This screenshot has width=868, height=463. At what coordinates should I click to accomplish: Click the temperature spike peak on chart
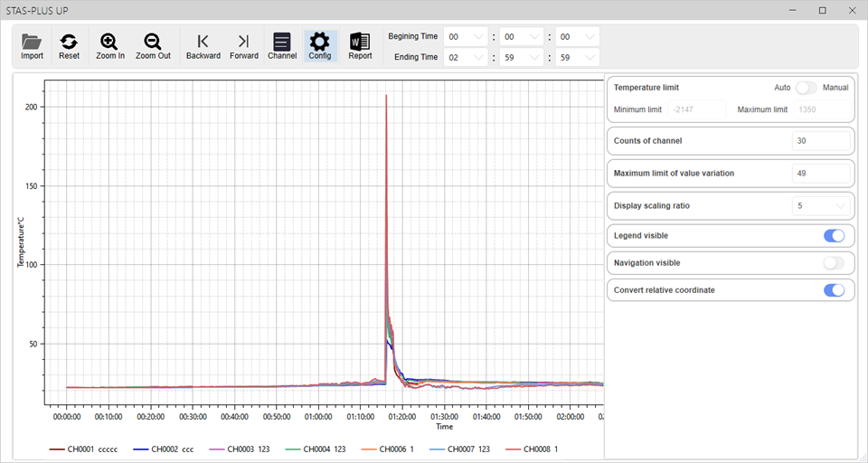click(386, 95)
